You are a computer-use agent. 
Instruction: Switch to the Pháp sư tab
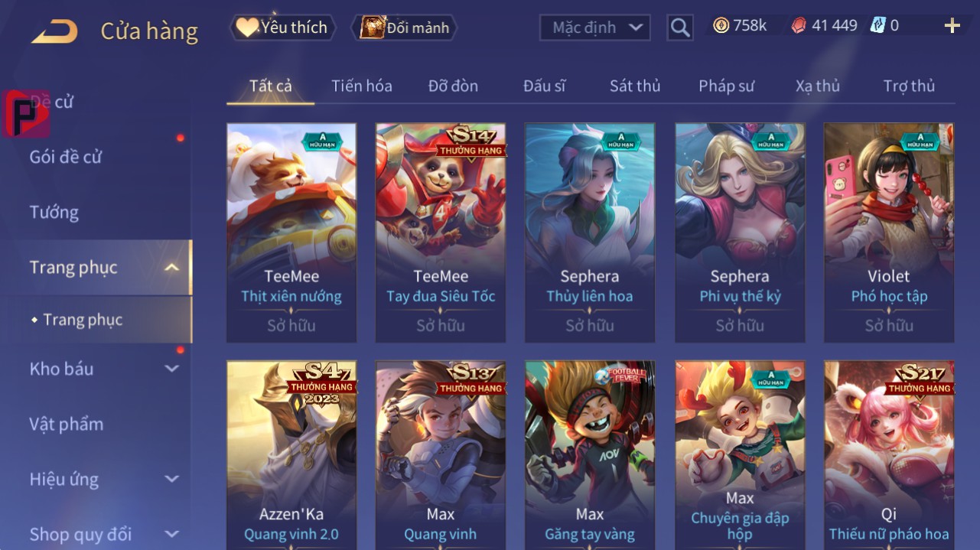coord(726,86)
